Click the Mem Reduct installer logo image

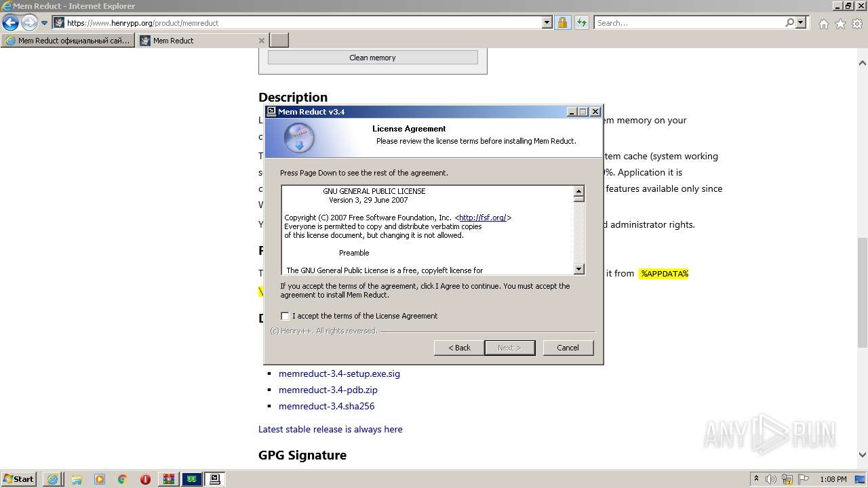coord(298,138)
